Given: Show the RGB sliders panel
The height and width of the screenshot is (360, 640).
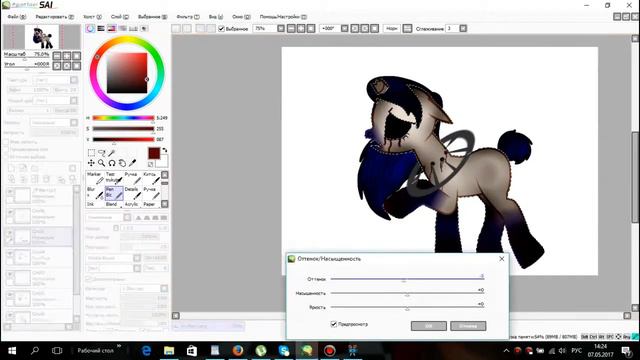Looking at the screenshot, I should point(101,29).
